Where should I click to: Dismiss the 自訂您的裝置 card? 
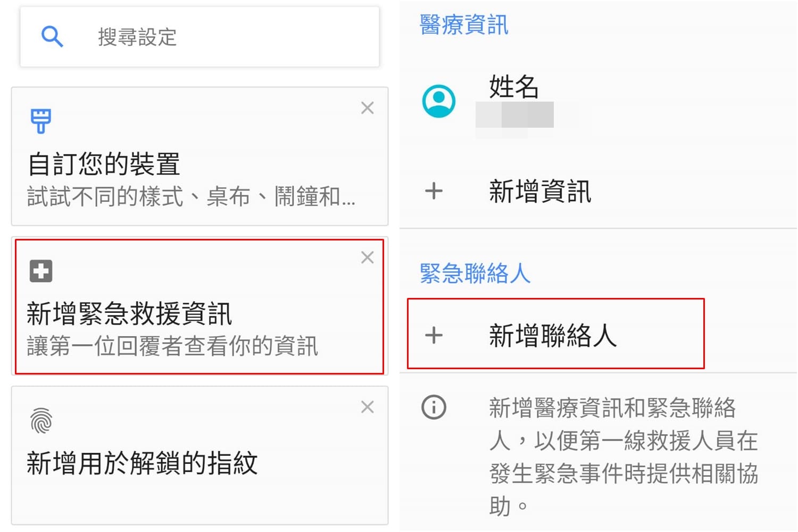[367, 108]
